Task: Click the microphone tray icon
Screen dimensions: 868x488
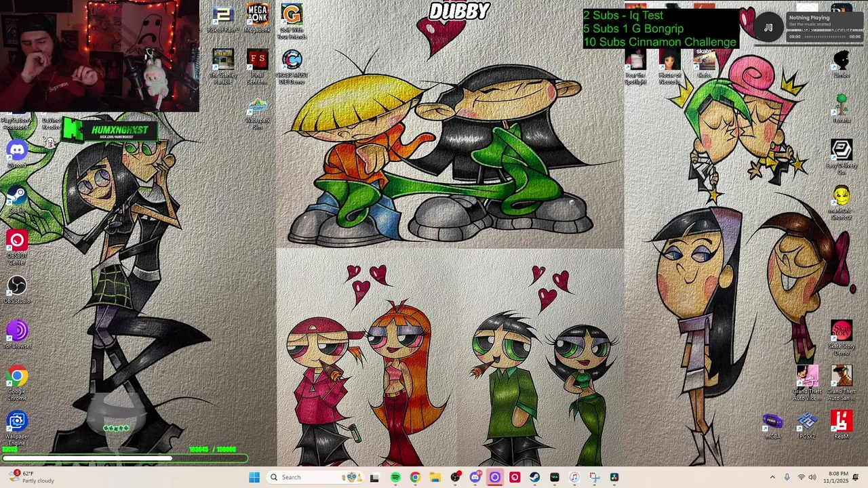Action: (787, 477)
